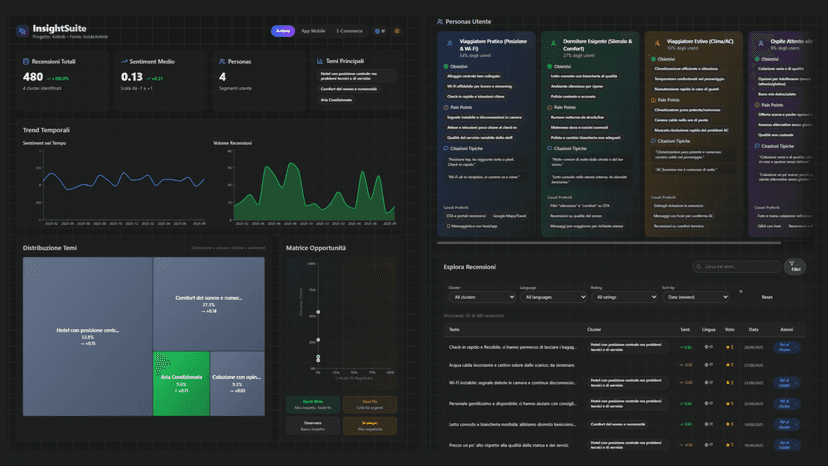Click the Sentiment Medio trend icon
The image size is (828, 466).
pyautogui.click(x=124, y=61)
